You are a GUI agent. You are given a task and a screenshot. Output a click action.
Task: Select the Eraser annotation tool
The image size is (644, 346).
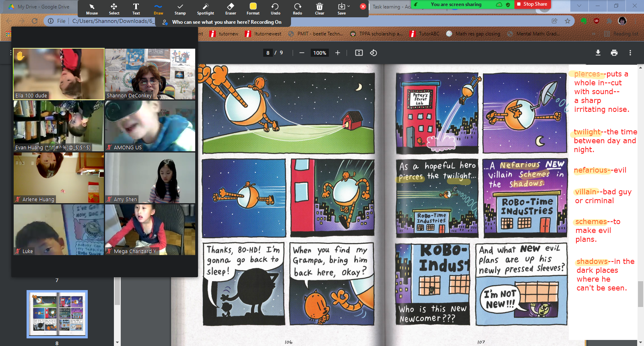pyautogui.click(x=231, y=9)
